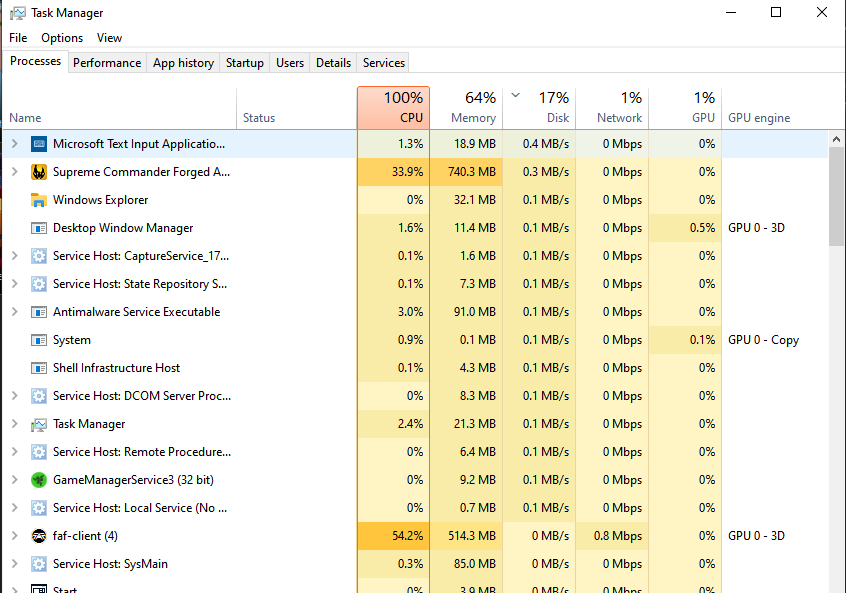Maximize the Task Manager window
Image resolution: width=846 pixels, height=593 pixels.
(776, 12)
